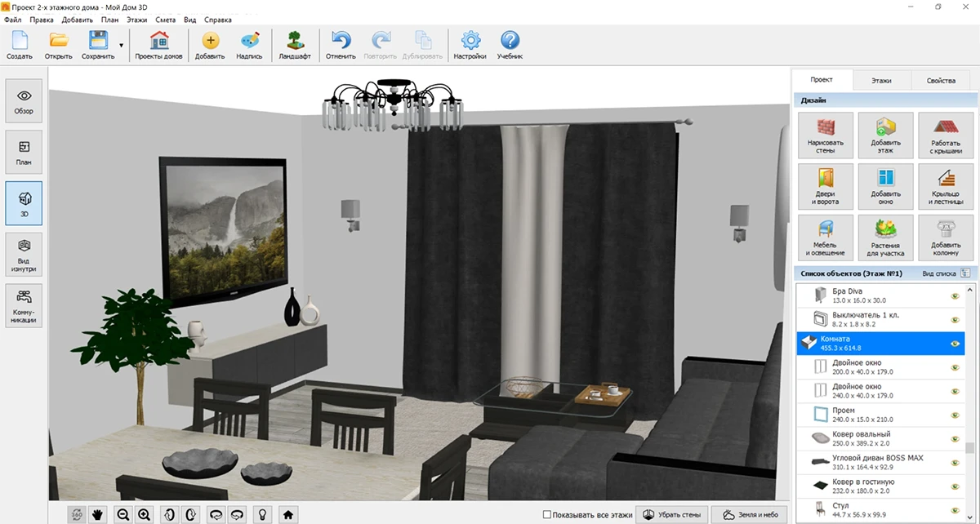Select Комната row in object list

(880, 343)
